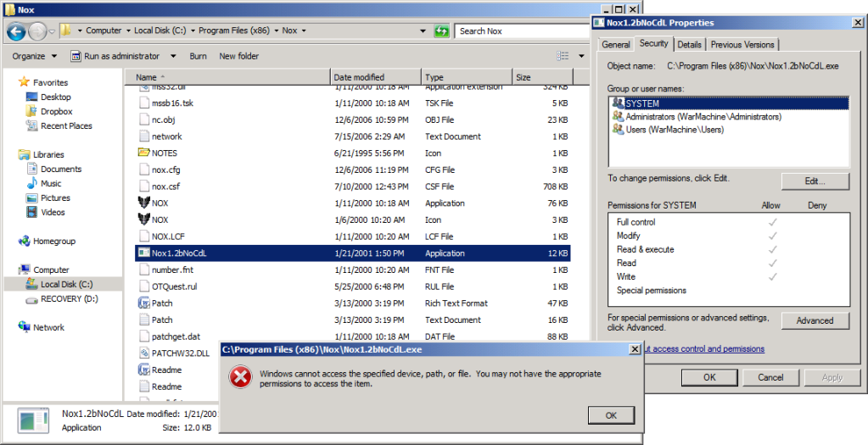This screenshot has width=868, height=445.
Task: Go back with the Explorer back arrow
Action: [x=17, y=31]
